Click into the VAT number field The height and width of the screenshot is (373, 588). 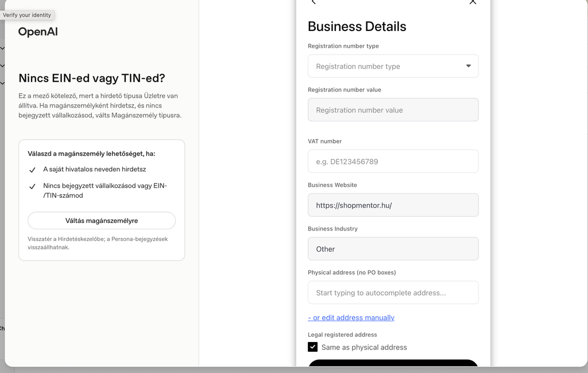pyautogui.click(x=393, y=161)
